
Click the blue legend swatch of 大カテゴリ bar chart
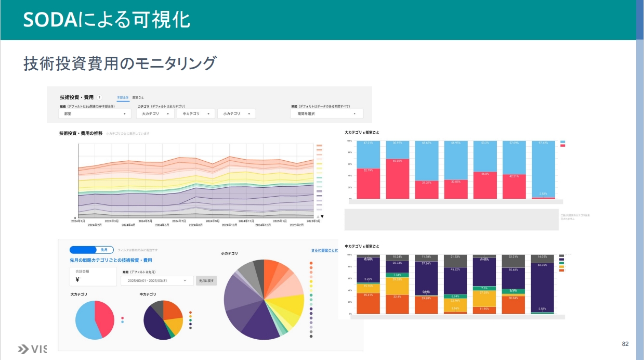pos(562,142)
